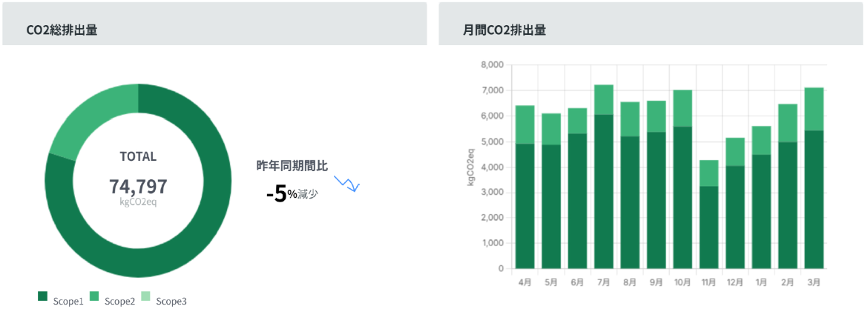This screenshot has width=868, height=309.
Task: Click the 5月 bar in the monthly chart
Action: point(551,191)
